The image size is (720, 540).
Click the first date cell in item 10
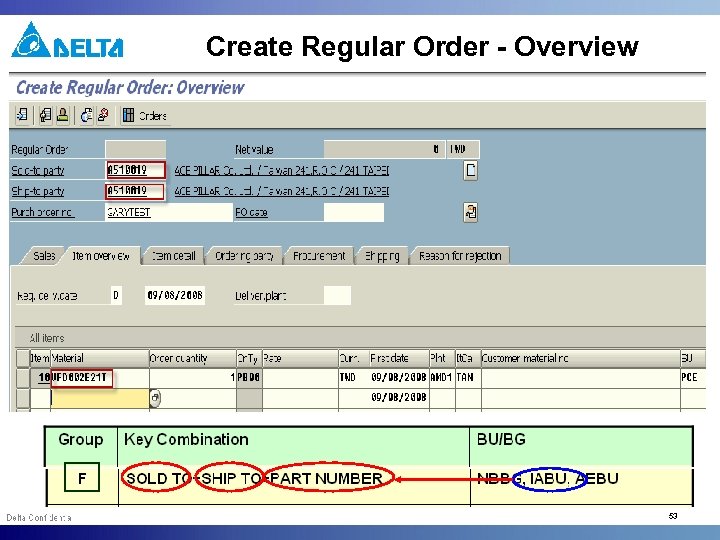click(x=399, y=377)
